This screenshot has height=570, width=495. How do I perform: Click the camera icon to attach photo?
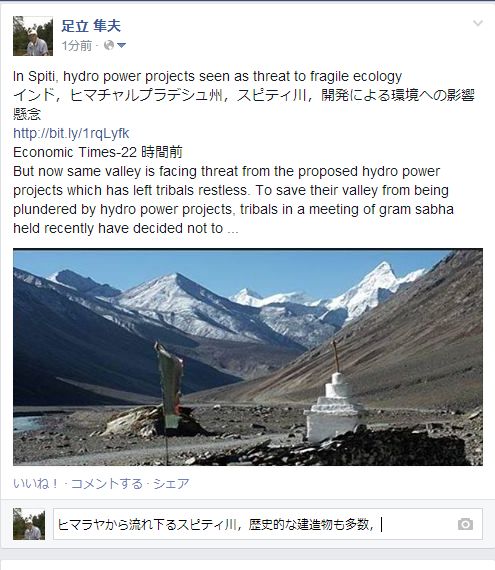point(465,524)
